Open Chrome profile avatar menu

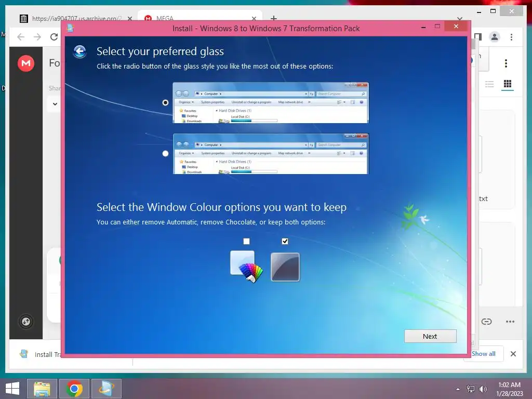pos(495,37)
